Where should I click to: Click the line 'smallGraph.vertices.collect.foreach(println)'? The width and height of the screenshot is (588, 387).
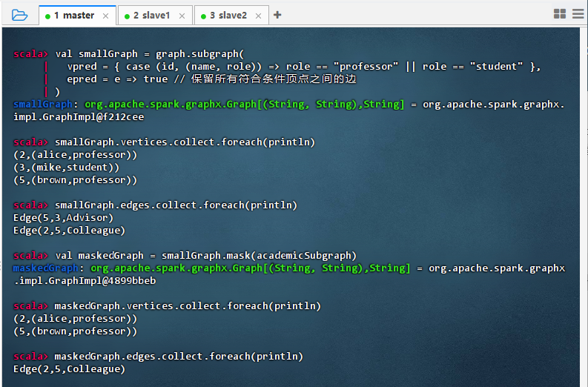coord(185,142)
